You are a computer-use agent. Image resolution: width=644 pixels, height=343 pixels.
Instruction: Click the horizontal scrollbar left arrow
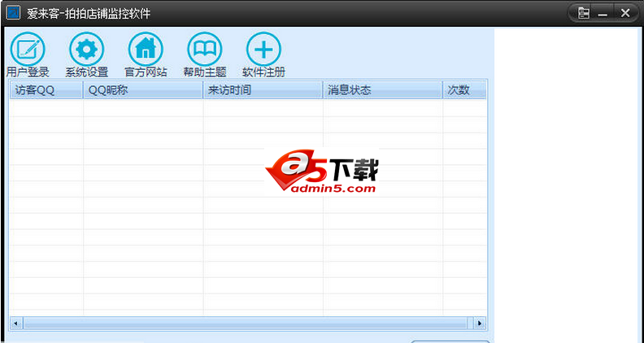click(x=16, y=323)
